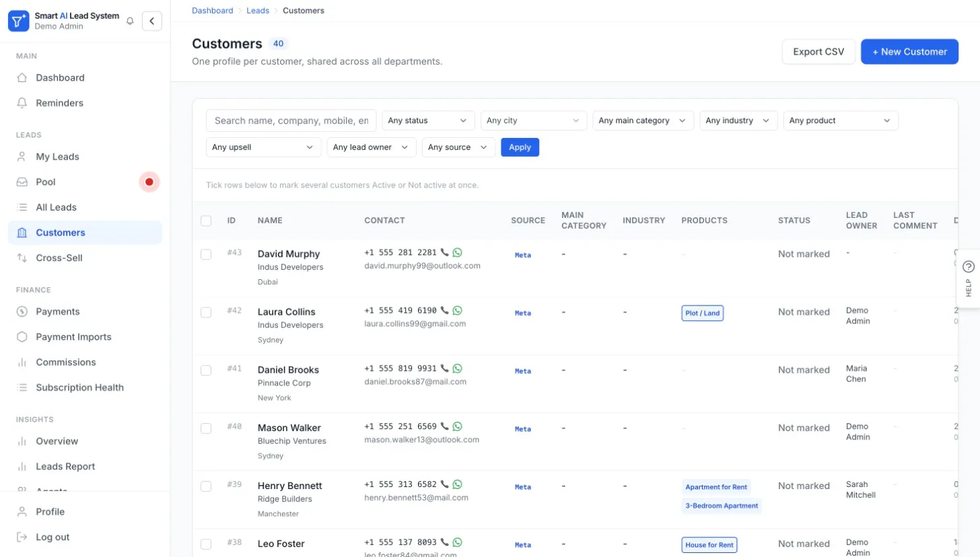
Task: Open WhatsApp for Daniel Brooks
Action: (458, 369)
